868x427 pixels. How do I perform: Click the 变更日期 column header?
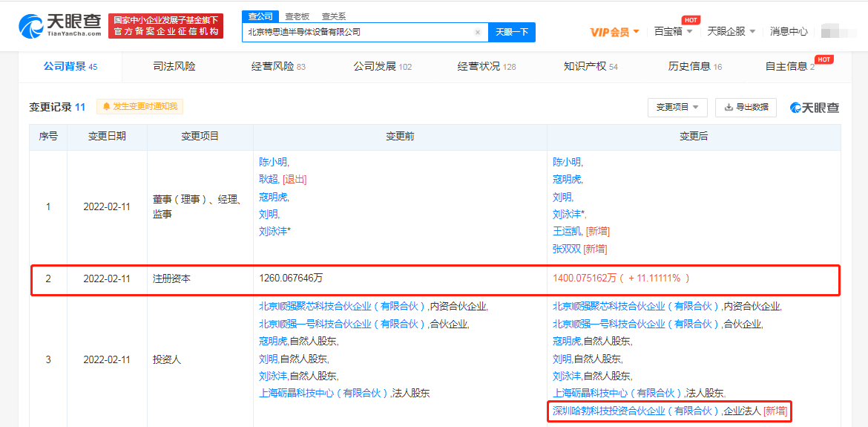(107, 136)
